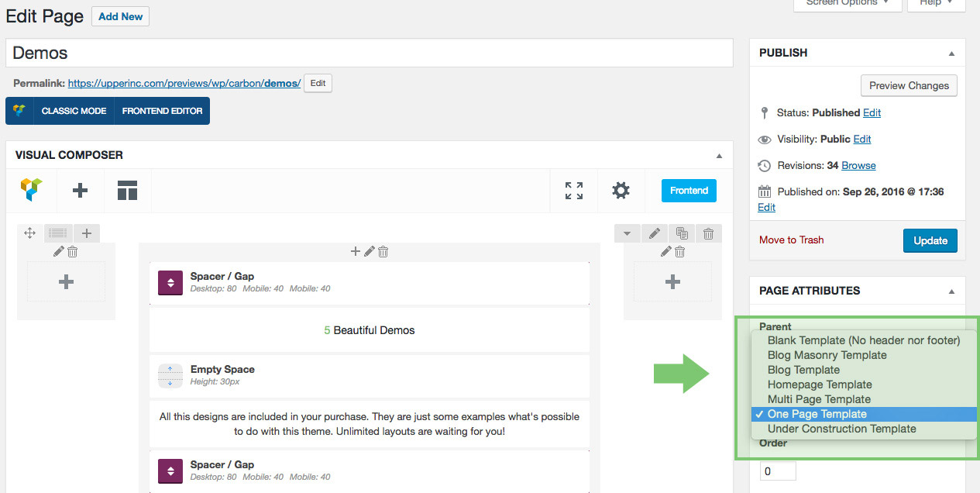Collapse the Page Attributes panel
This screenshot has width=980, height=493.
click(951, 291)
